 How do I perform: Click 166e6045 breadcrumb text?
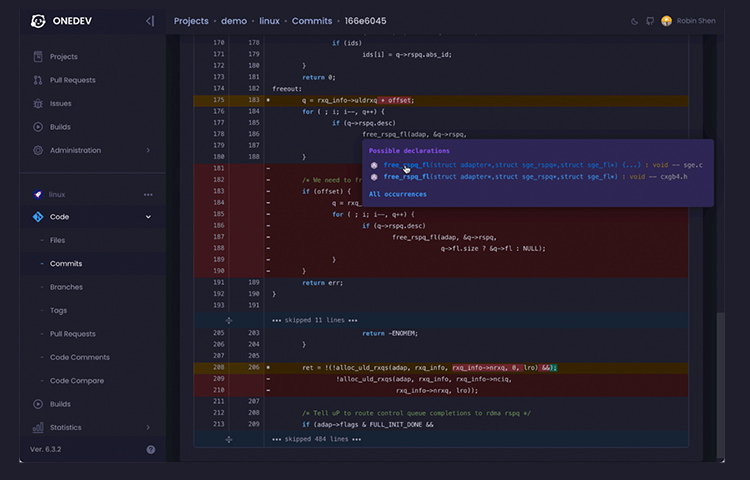[x=365, y=21]
